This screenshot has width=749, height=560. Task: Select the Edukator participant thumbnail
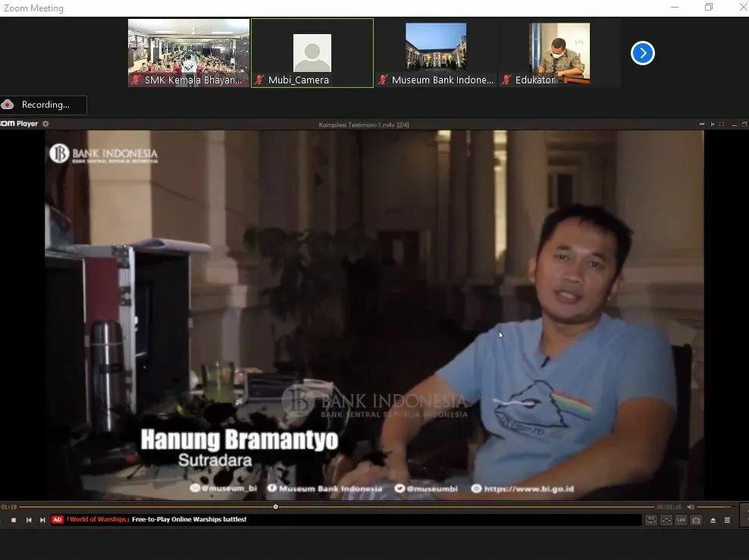[559, 52]
